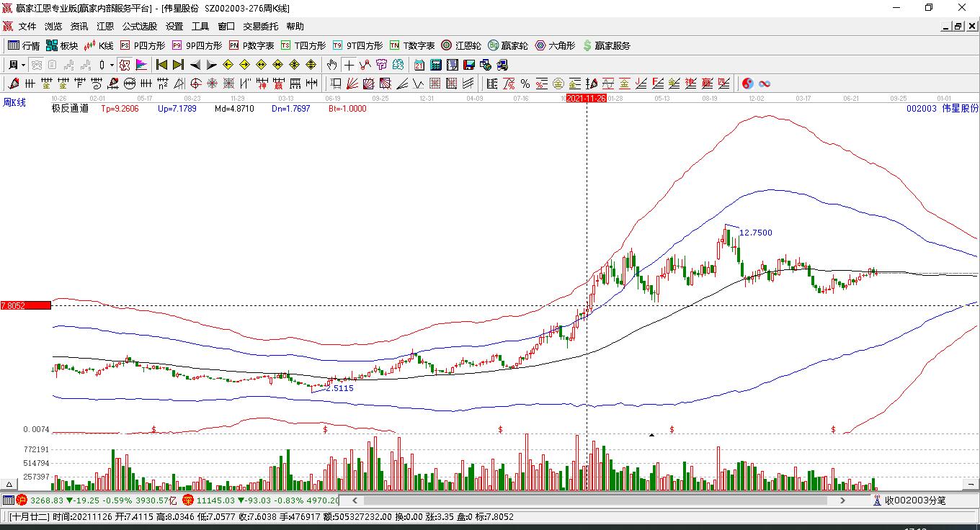Open the 板块 sector view

tap(62, 45)
